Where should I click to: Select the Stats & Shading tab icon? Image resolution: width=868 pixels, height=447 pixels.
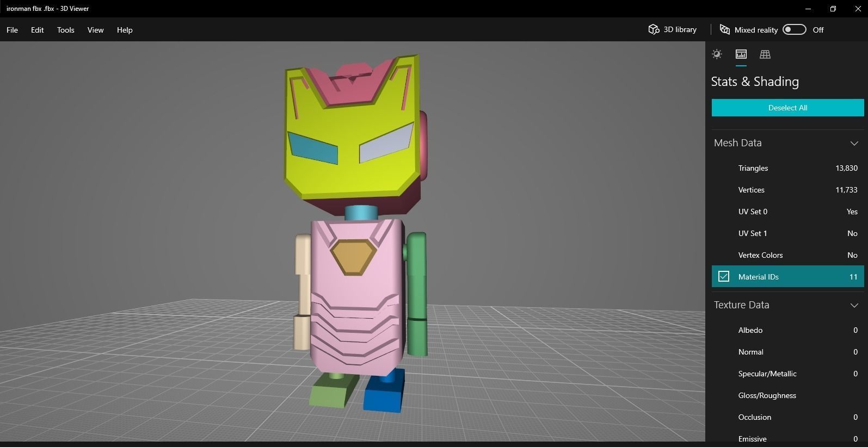(741, 54)
